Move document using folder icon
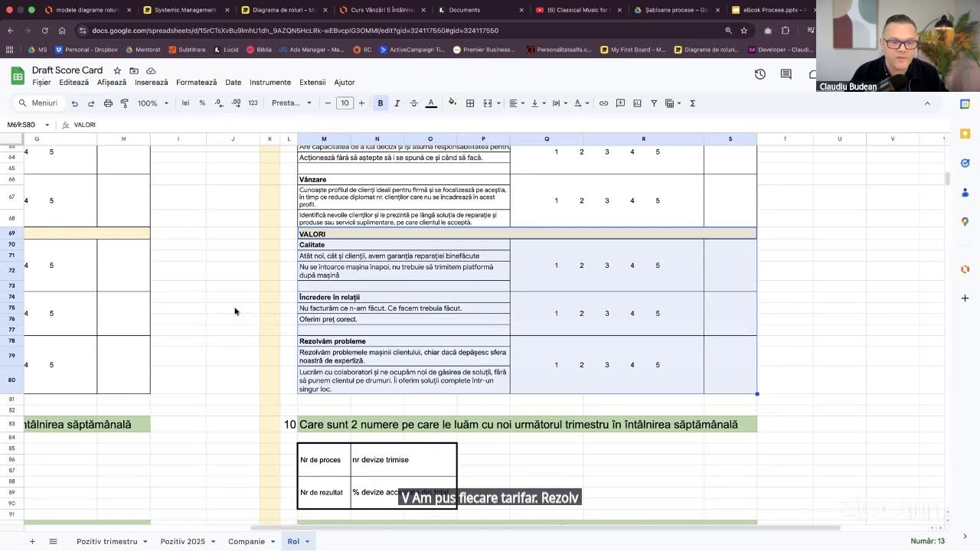 tap(134, 70)
